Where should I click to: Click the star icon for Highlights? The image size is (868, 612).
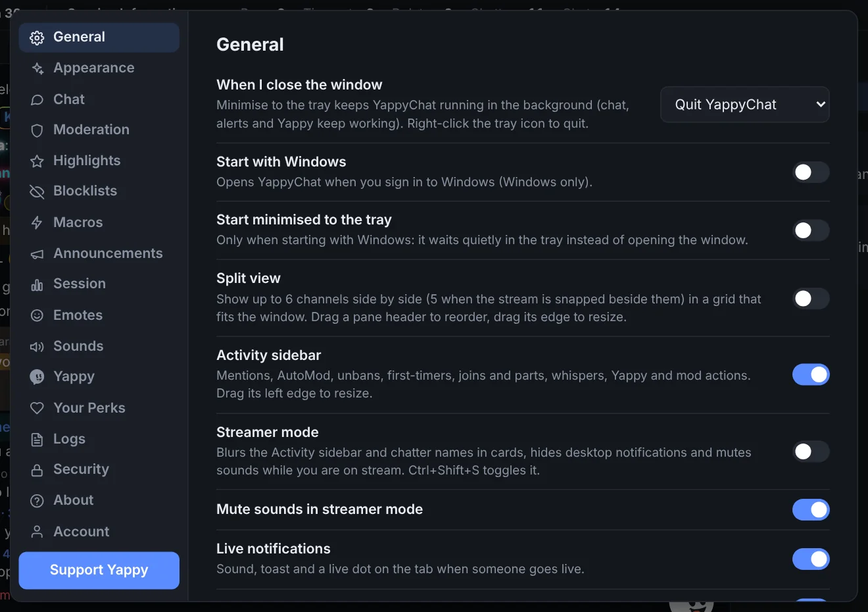point(37,161)
